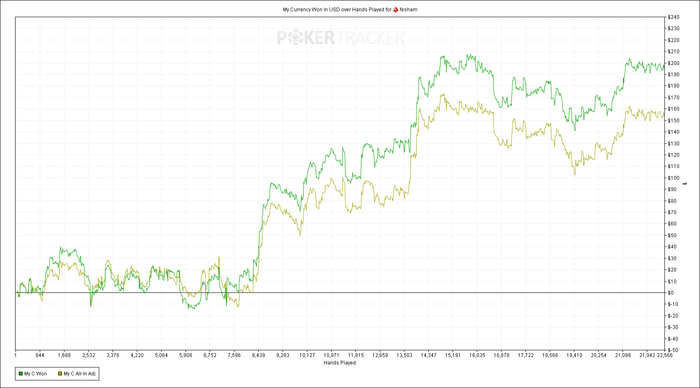This screenshot has height=388, width=700.
Task: Click the $50 y-axis label
Action: click(x=672, y=235)
